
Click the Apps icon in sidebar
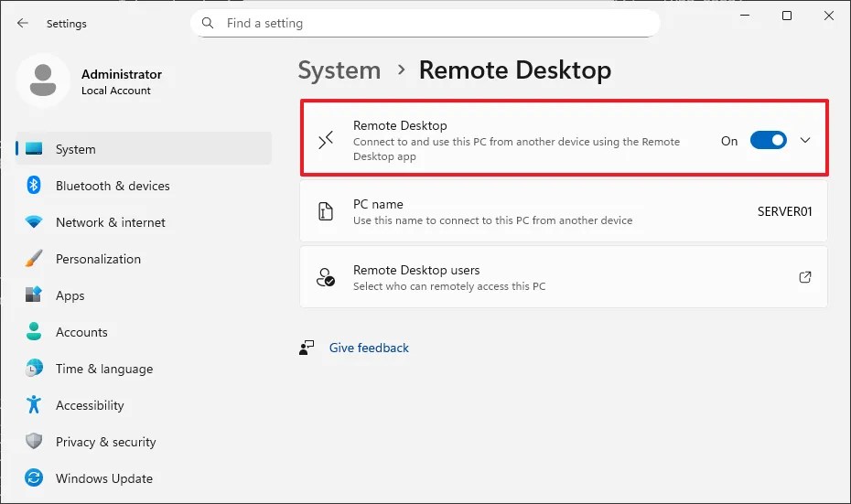click(x=34, y=295)
